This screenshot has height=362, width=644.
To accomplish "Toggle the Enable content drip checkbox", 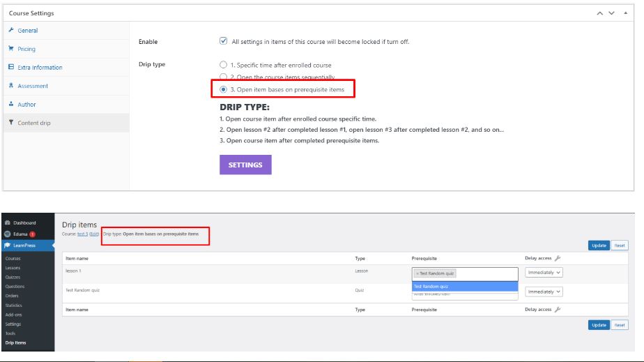I will pos(224,41).
